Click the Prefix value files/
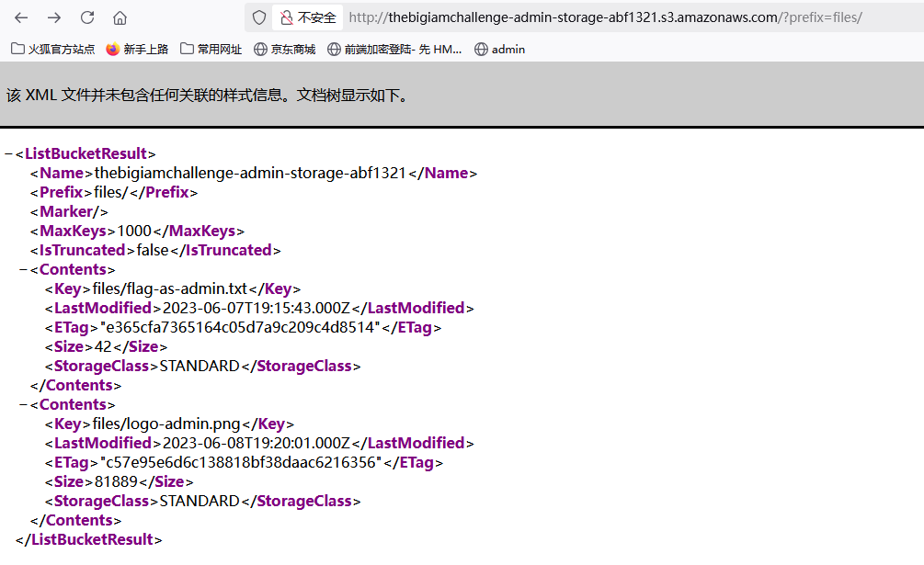 coord(110,192)
